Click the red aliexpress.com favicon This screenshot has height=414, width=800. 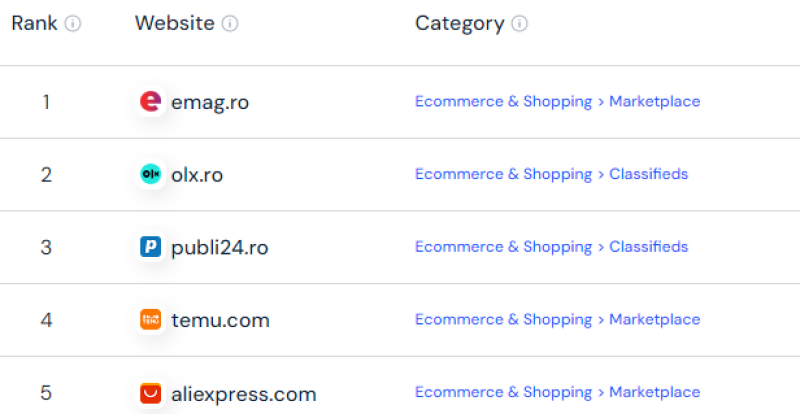pyautogui.click(x=150, y=393)
